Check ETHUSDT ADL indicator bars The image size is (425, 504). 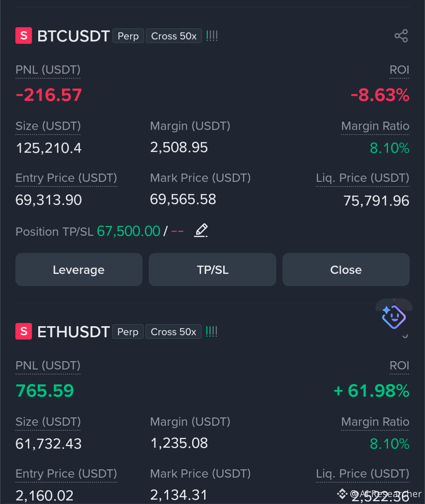click(x=211, y=332)
